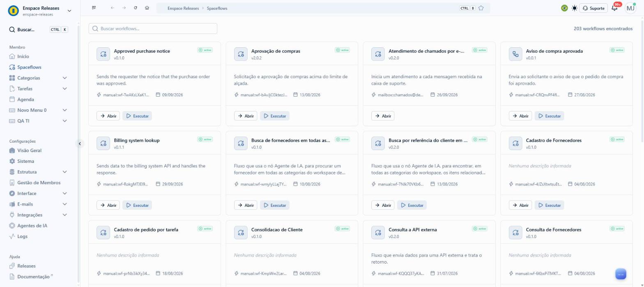Image resolution: width=644 pixels, height=287 pixels.
Task: Click the 203 workflows encontrados text
Action: [603, 29]
